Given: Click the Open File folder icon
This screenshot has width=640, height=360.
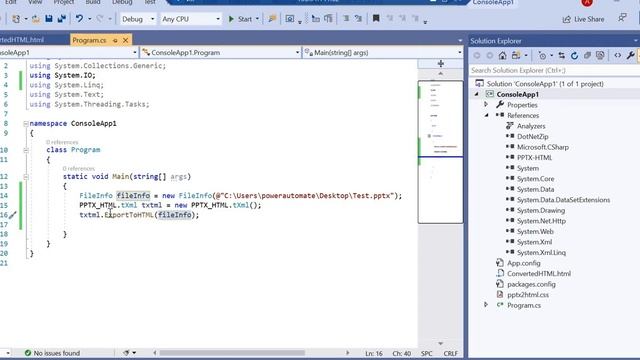Looking at the screenshot, I should point(36,19).
